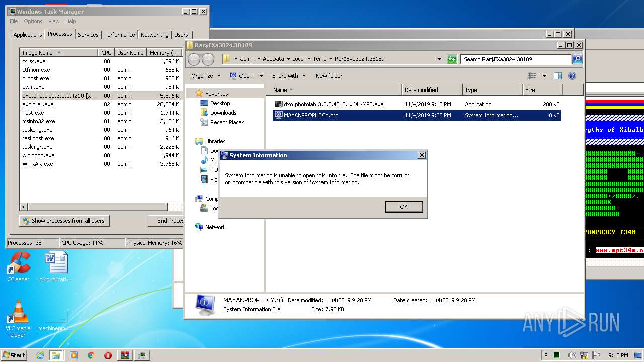644x362 pixels.
Task: Open CCleaner desktop shortcut
Action: tap(18, 267)
